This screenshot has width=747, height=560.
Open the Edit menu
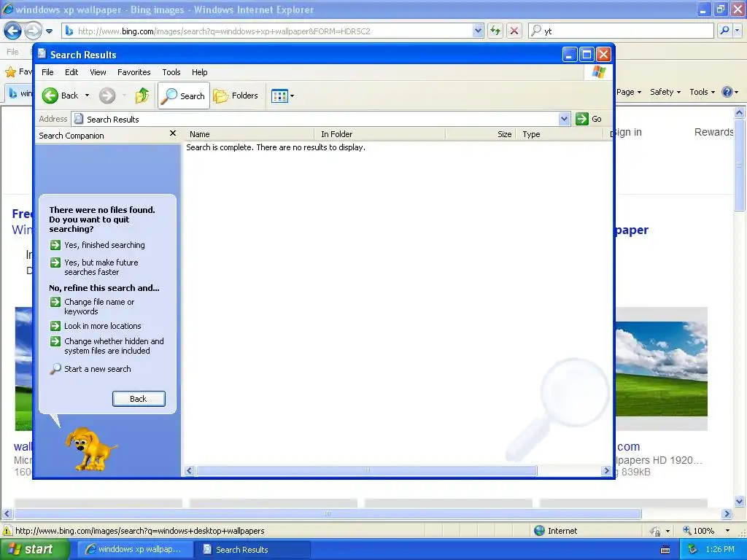coord(71,72)
